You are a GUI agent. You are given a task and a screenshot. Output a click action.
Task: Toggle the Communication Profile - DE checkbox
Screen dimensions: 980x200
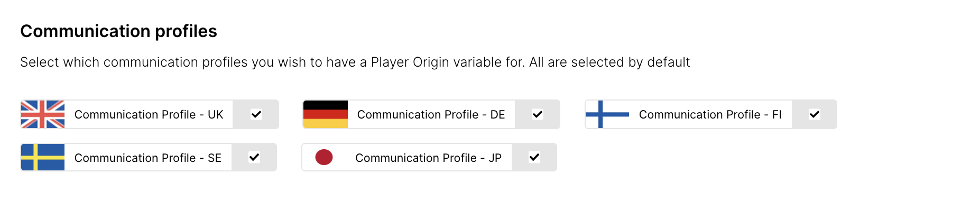538,114
